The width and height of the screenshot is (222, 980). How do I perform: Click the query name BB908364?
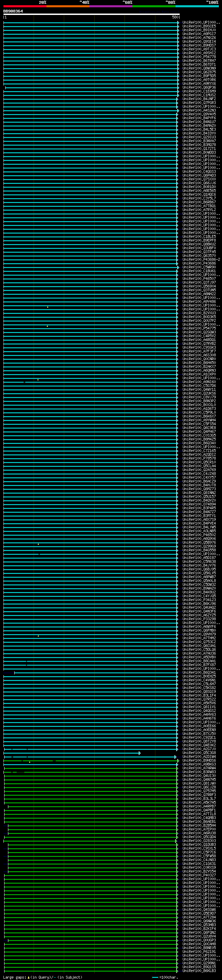pyautogui.click(x=13, y=11)
